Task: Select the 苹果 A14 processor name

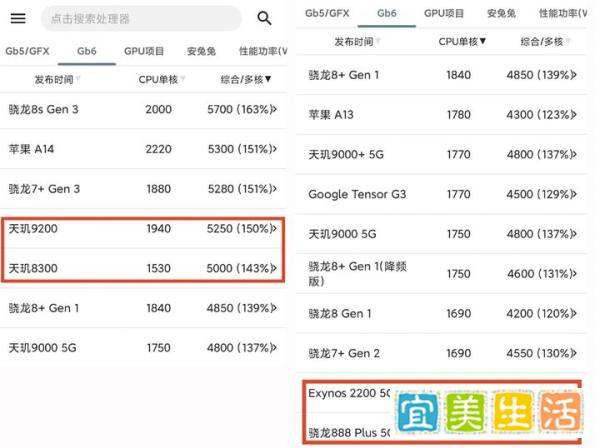Action: click(x=31, y=149)
